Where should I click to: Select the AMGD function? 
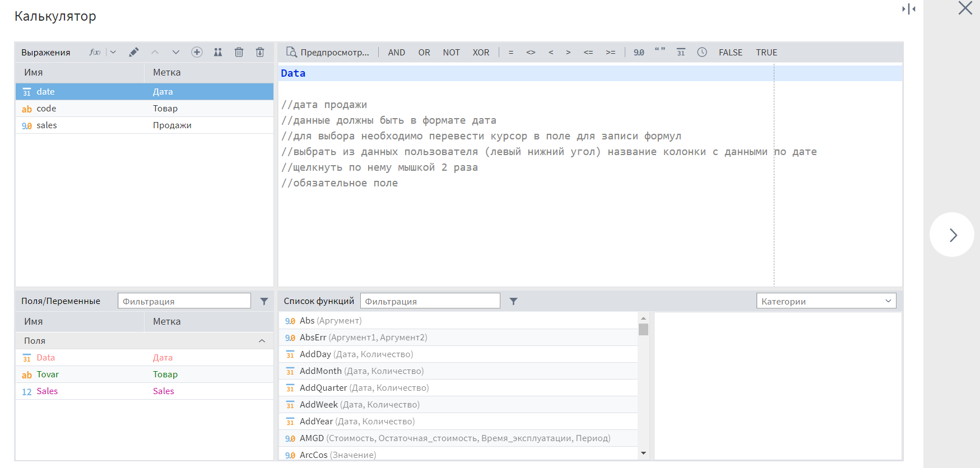(458, 438)
